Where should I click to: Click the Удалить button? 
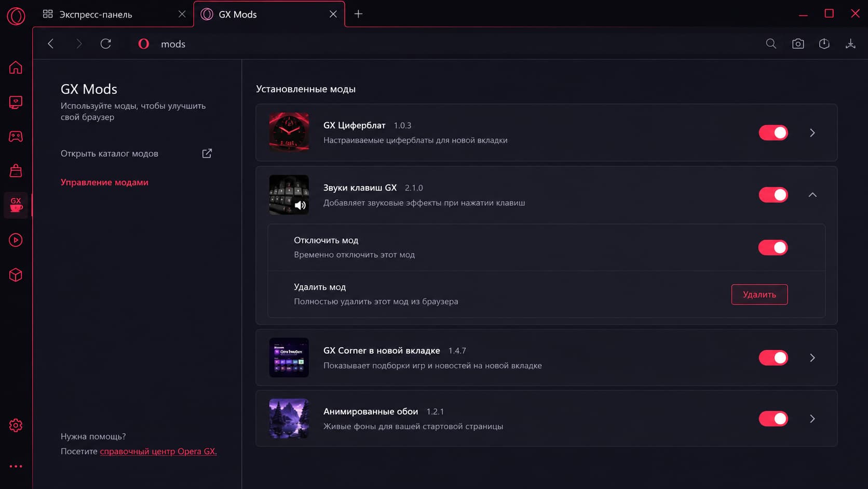coord(759,294)
